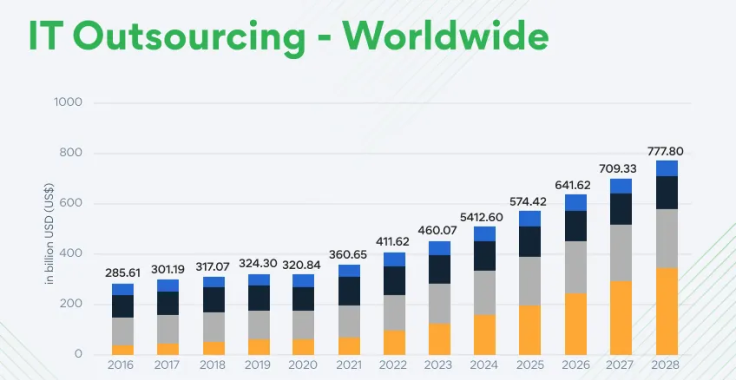
Task: Click the 460.07 value label
Action: point(437,230)
